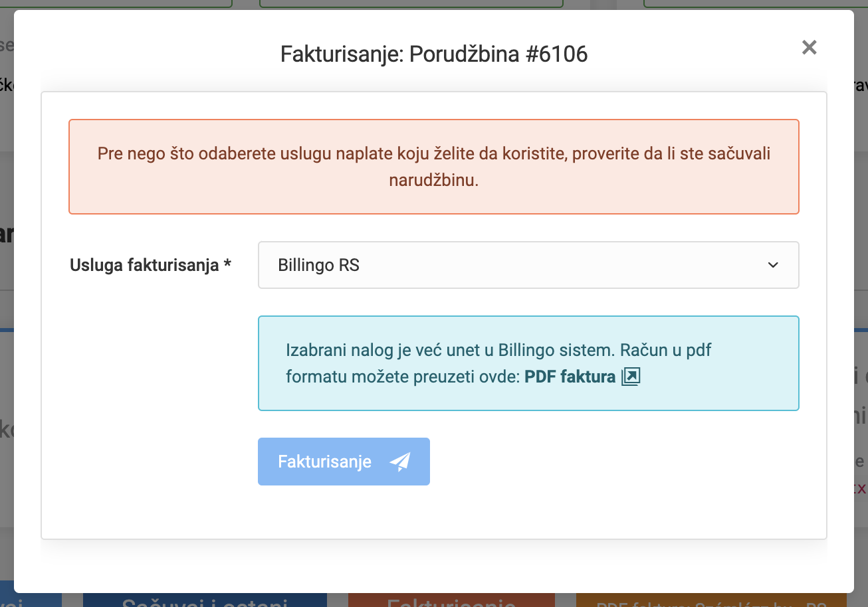Click the Usluga fakturisanja label
The height and width of the screenshot is (607, 868).
(x=150, y=264)
